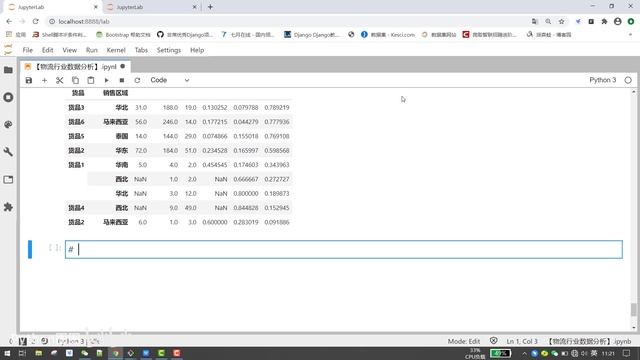Click the Ln 1, Col 3 status bar entry
Screen dimensions: 640x360
click(x=522, y=341)
